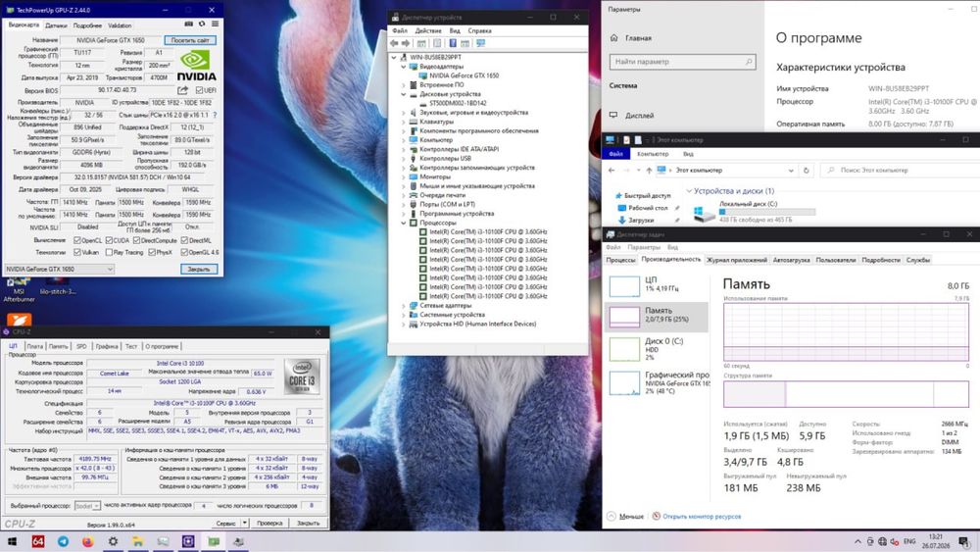Collapse Устройства и диски section in Explorer
This screenshot has width=980, height=552.
[x=689, y=191]
